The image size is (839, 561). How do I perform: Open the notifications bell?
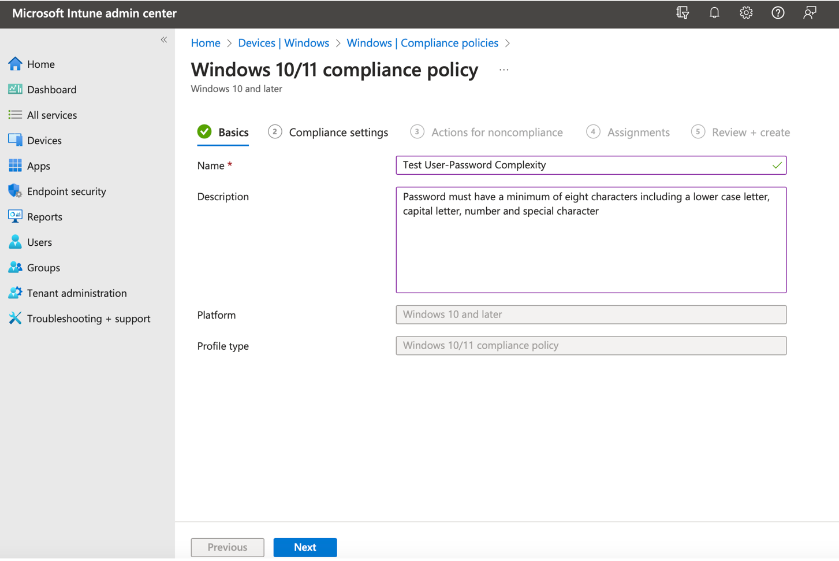click(x=714, y=13)
